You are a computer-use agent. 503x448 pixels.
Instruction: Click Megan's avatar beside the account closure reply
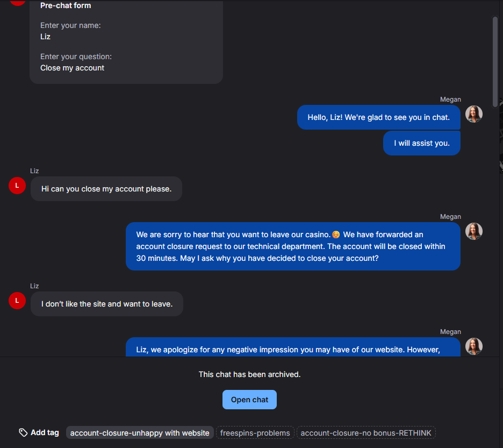pos(473,231)
